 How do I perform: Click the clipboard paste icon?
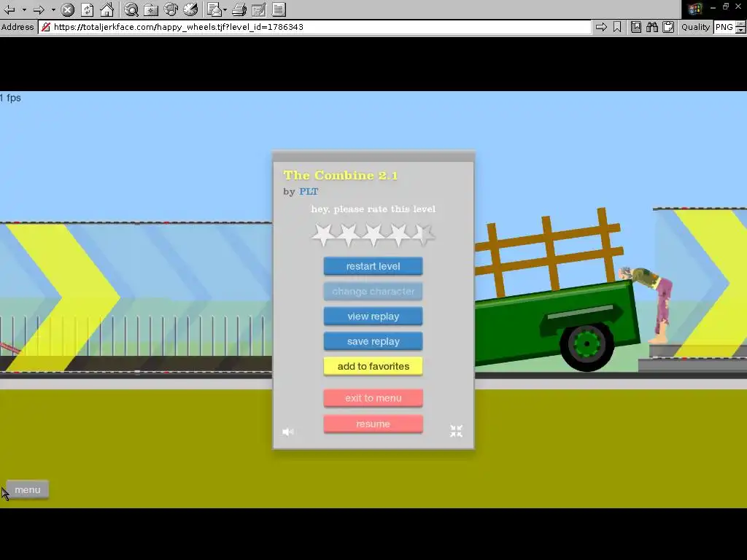pyautogui.click(x=668, y=27)
